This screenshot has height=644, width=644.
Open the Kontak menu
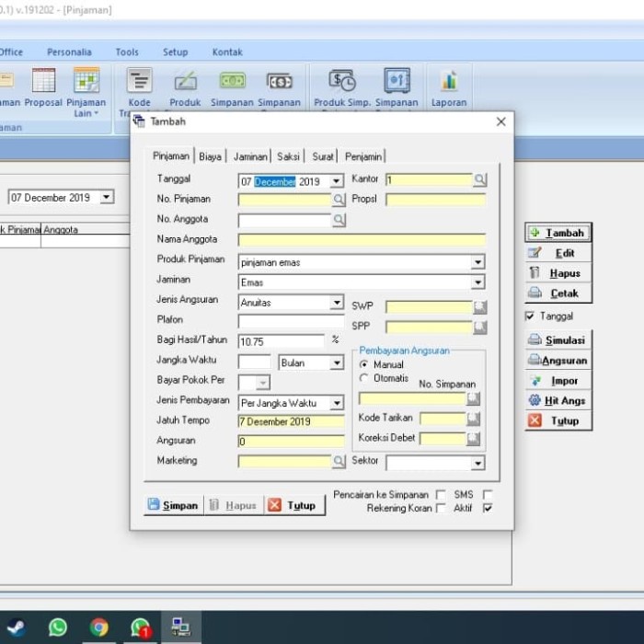227,52
